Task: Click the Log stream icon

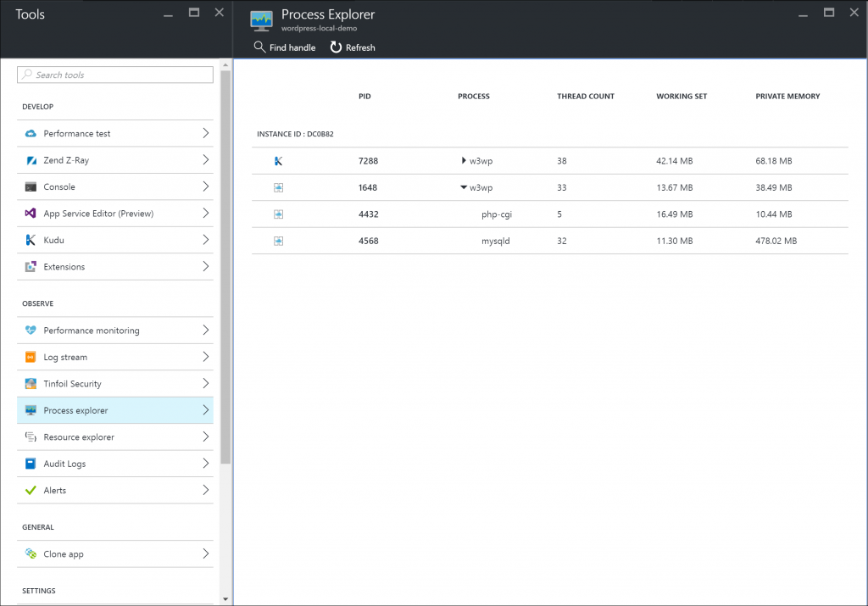Action: point(29,357)
